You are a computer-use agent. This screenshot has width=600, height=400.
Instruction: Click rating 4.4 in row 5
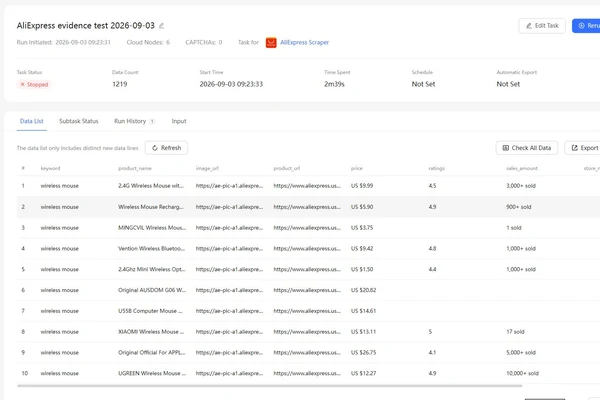coord(432,269)
